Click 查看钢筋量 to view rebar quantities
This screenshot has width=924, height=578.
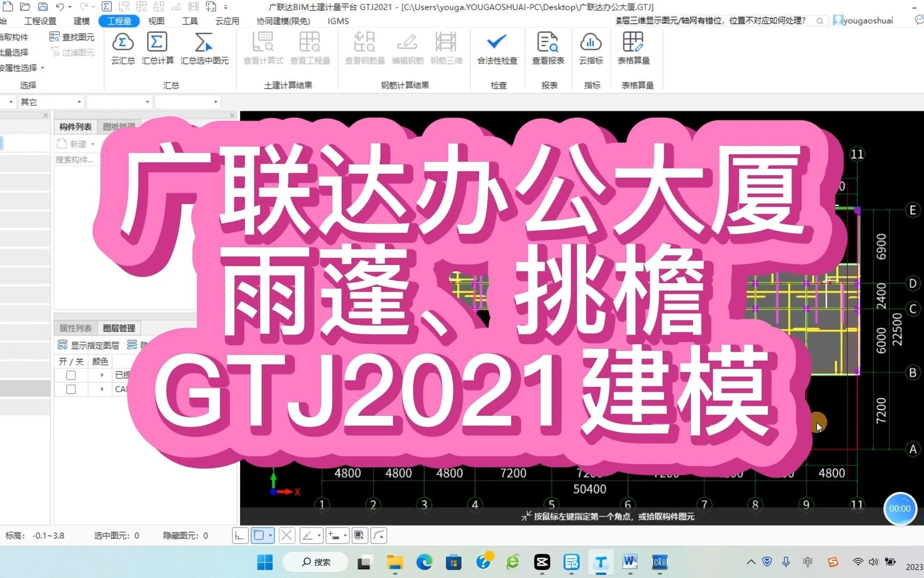point(364,48)
